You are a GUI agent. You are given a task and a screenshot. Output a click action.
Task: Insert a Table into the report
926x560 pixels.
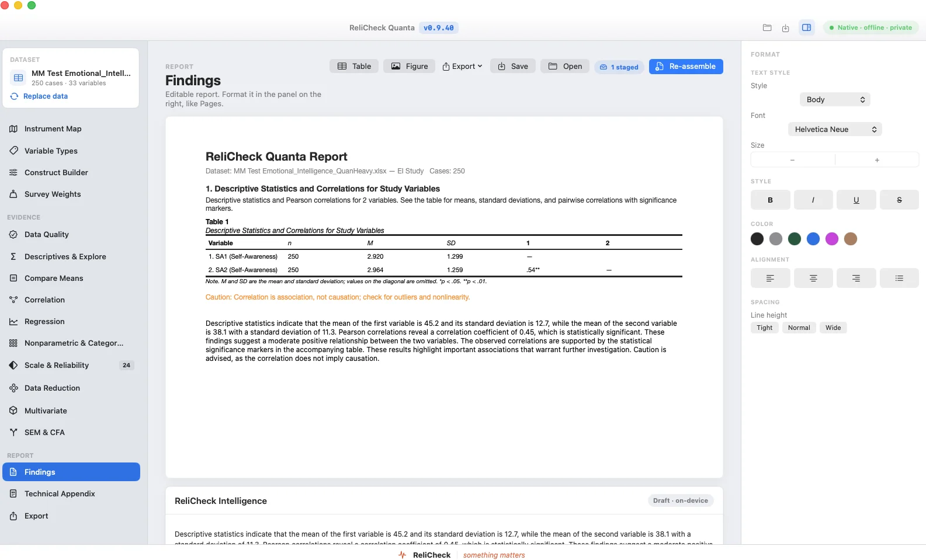(354, 66)
